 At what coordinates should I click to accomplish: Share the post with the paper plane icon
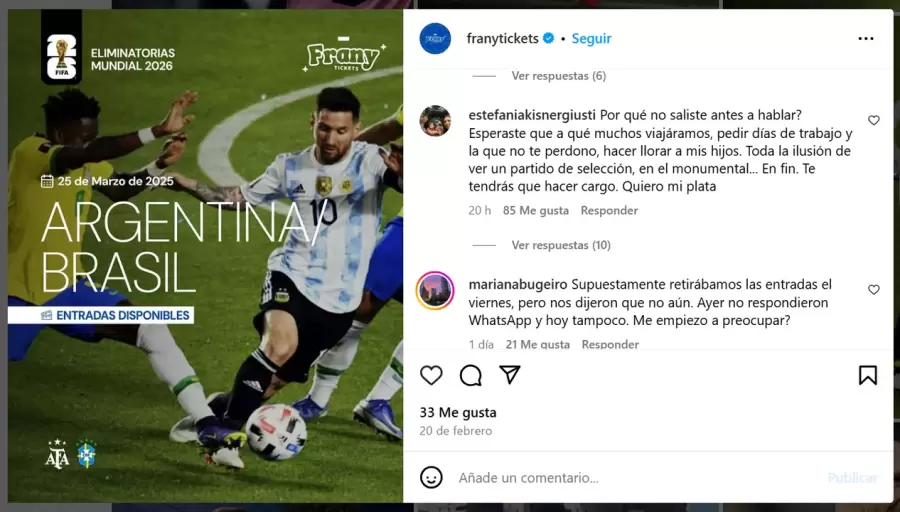[510, 374]
